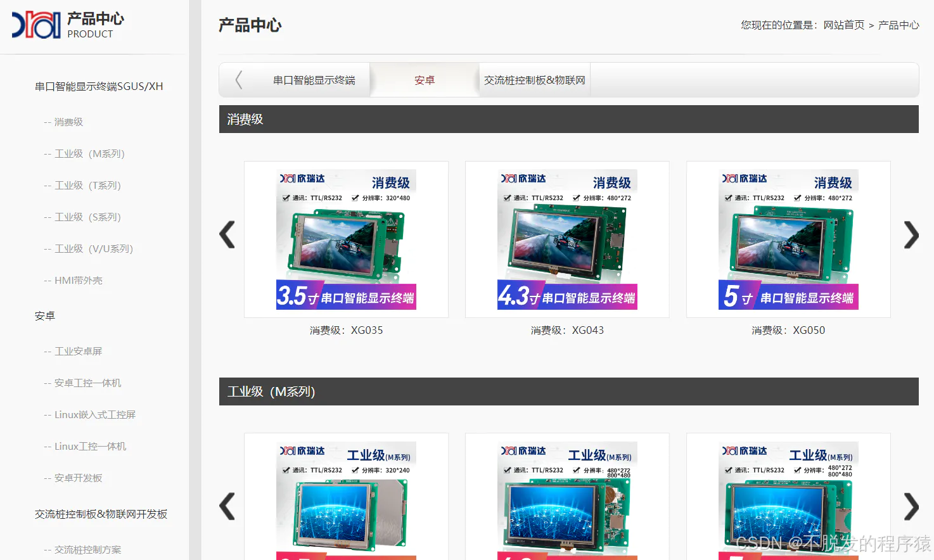Switch to the 安卓 tab
Viewport: 934px width, 560px height.
coord(425,80)
